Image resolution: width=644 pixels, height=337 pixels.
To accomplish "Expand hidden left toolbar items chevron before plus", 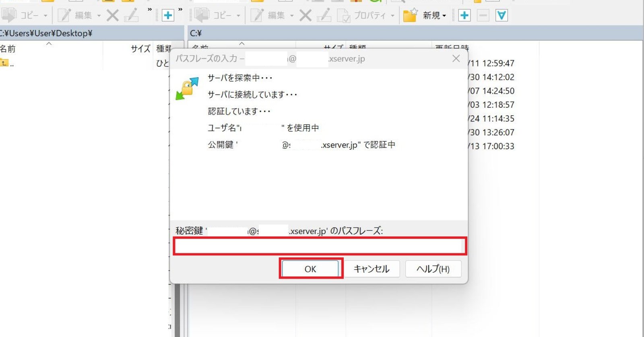I will click(150, 10).
